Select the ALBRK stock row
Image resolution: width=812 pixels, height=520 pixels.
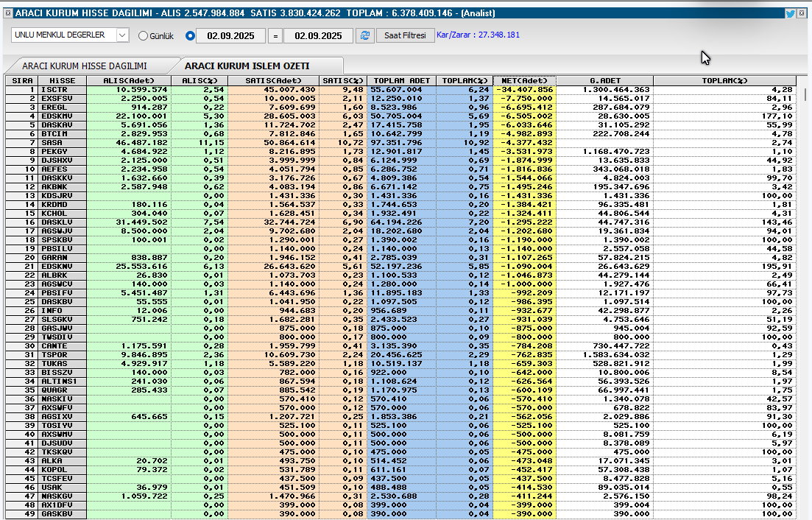click(400, 275)
